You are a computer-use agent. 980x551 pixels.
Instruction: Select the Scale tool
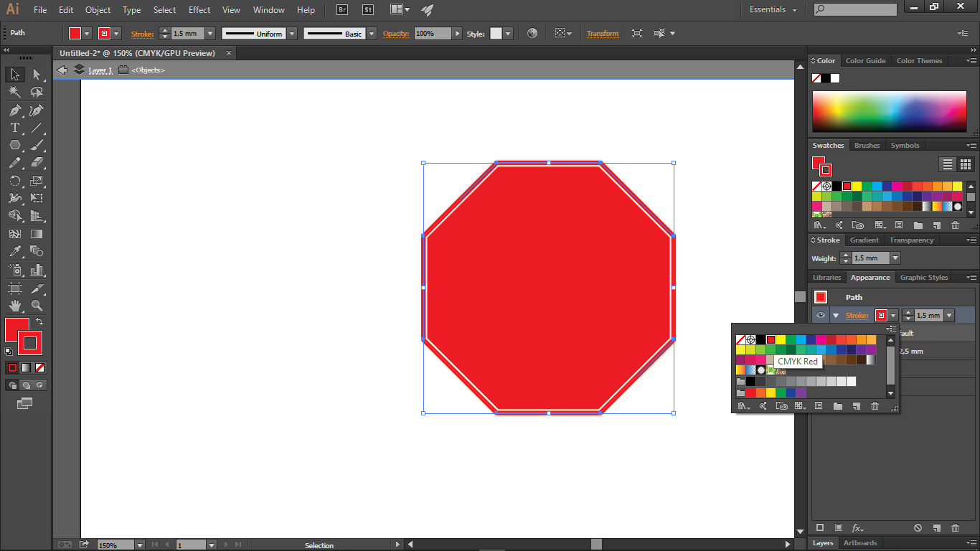pyautogui.click(x=37, y=181)
